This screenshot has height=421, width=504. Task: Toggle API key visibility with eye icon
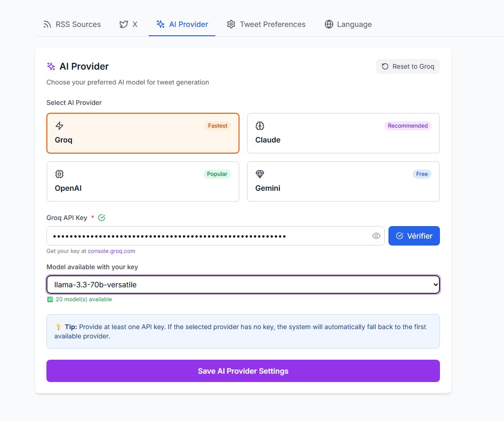(376, 236)
